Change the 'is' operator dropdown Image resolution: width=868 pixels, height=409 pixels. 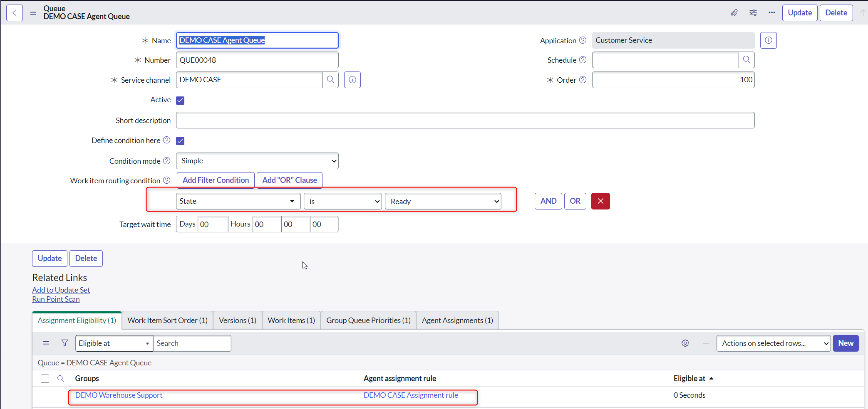343,201
